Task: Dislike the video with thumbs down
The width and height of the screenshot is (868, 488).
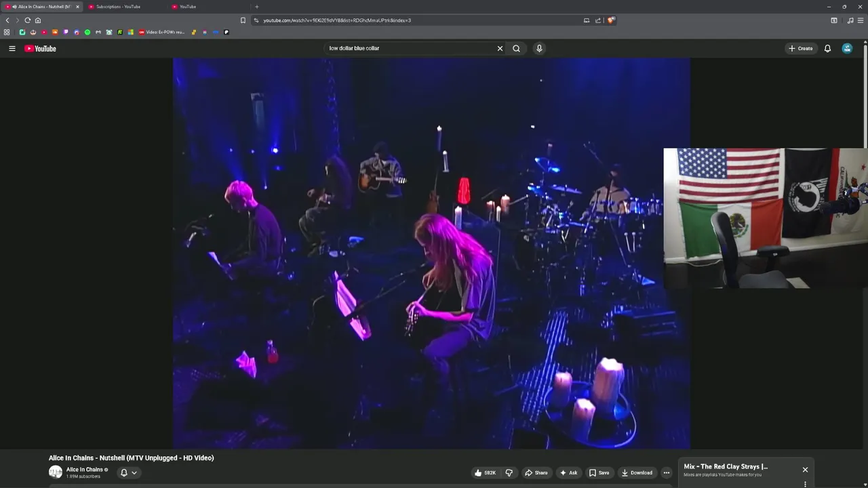Action: tap(509, 472)
